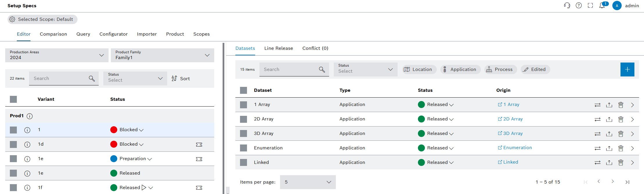The height and width of the screenshot is (194, 644).
Task: Expand the Items per page dropdown
Action: (x=308, y=182)
